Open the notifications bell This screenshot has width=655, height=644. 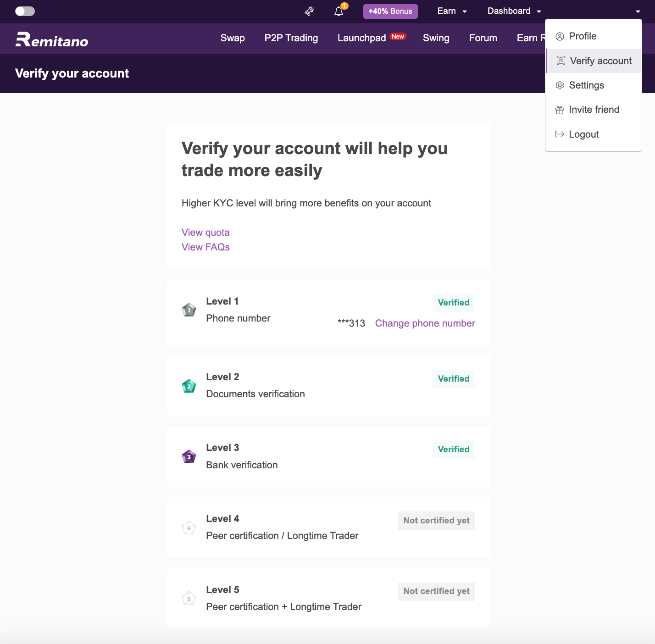pyautogui.click(x=339, y=11)
